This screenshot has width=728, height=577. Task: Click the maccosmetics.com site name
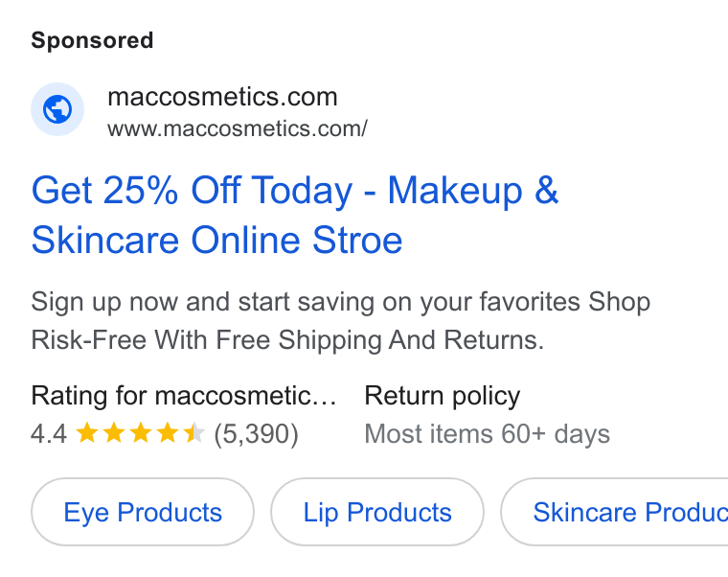[x=222, y=97]
